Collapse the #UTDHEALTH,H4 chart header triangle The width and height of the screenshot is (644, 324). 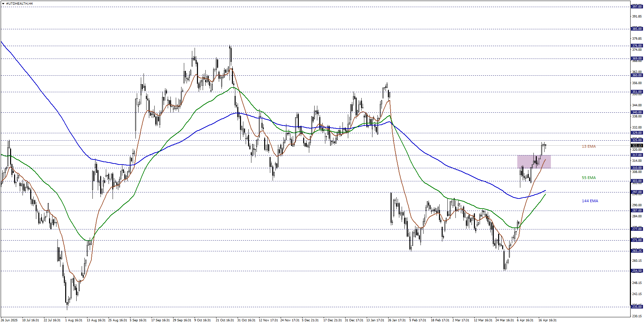click(x=3, y=3)
